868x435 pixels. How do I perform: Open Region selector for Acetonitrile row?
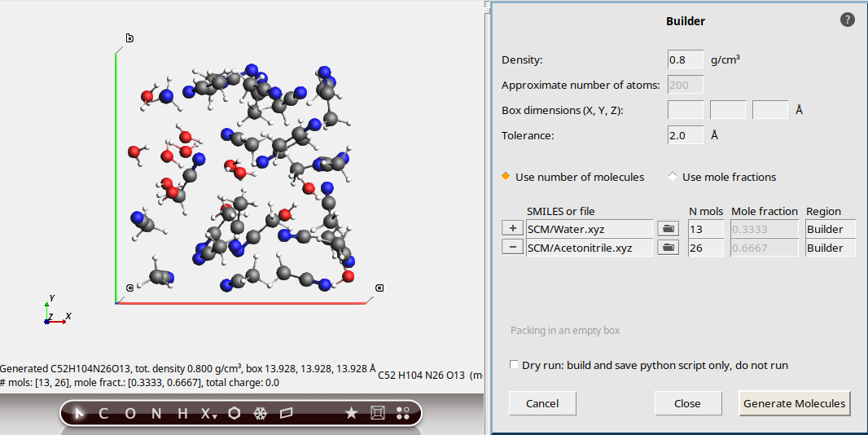click(x=830, y=248)
